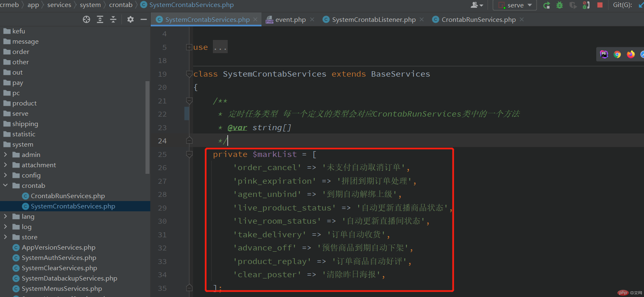Select the message folder in project tree

pyautogui.click(x=26, y=42)
